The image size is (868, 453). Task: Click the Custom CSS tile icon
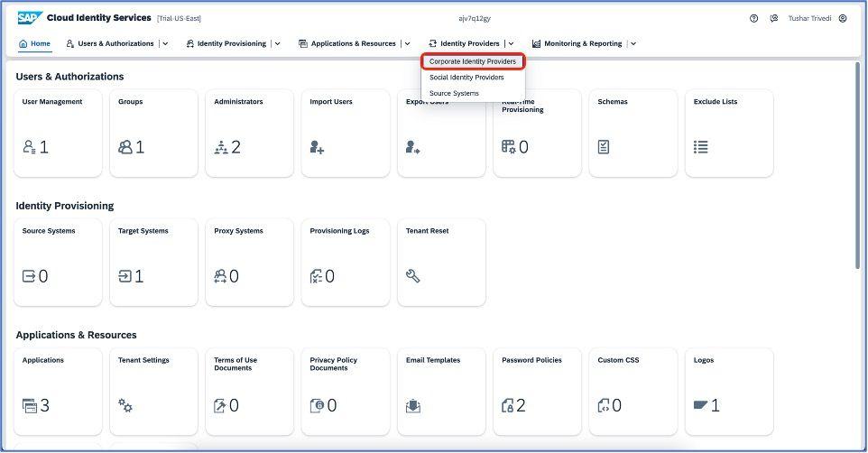(x=604, y=405)
